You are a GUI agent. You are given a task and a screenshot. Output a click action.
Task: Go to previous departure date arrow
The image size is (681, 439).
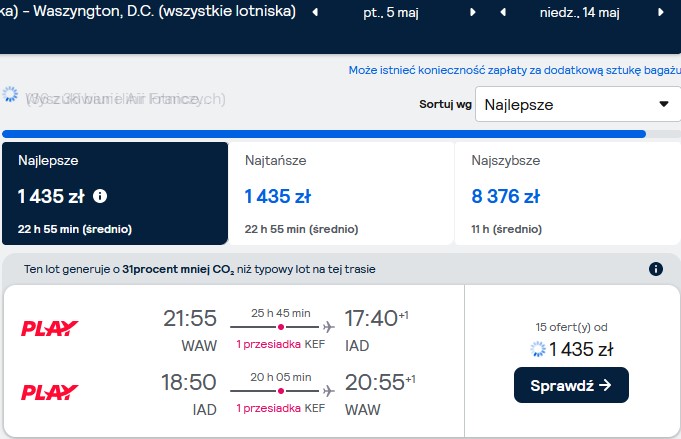315,12
